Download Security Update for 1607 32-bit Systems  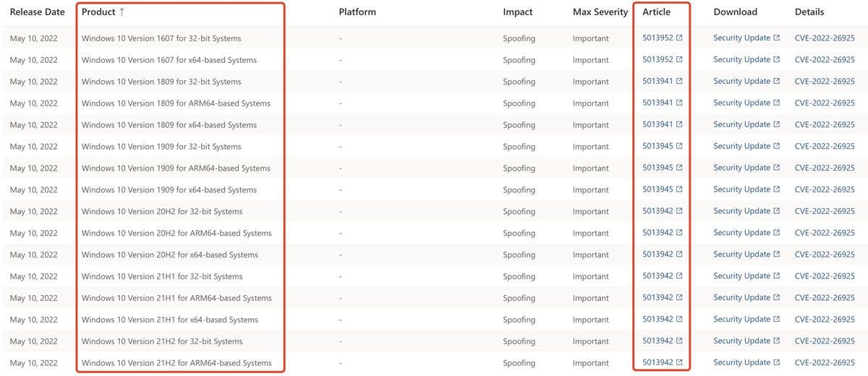pyautogui.click(x=741, y=38)
